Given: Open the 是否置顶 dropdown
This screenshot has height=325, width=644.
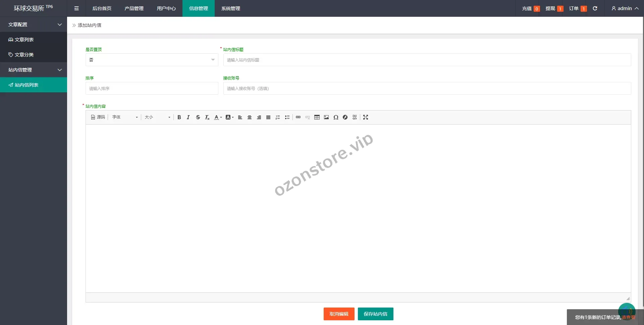Looking at the screenshot, I should pos(152,60).
